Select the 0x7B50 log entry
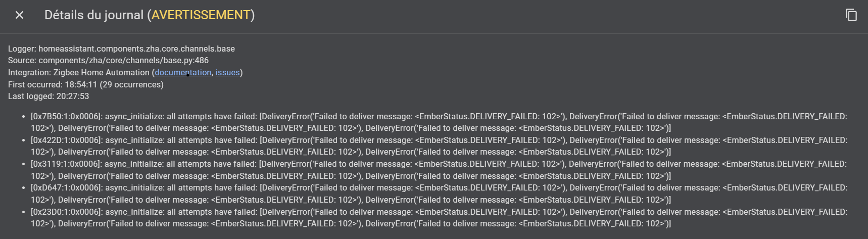The image size is (868, 239). [x=439, y=122]
